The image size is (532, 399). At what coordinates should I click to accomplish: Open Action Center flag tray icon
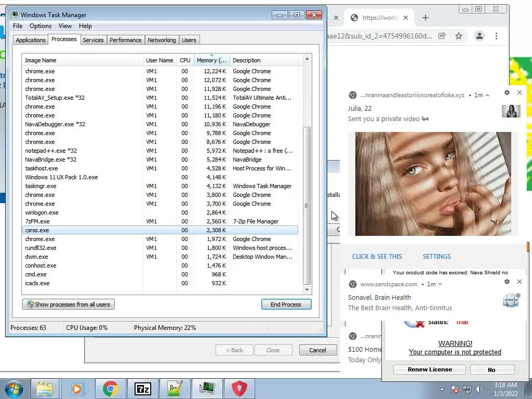click(x=455, y=389)
